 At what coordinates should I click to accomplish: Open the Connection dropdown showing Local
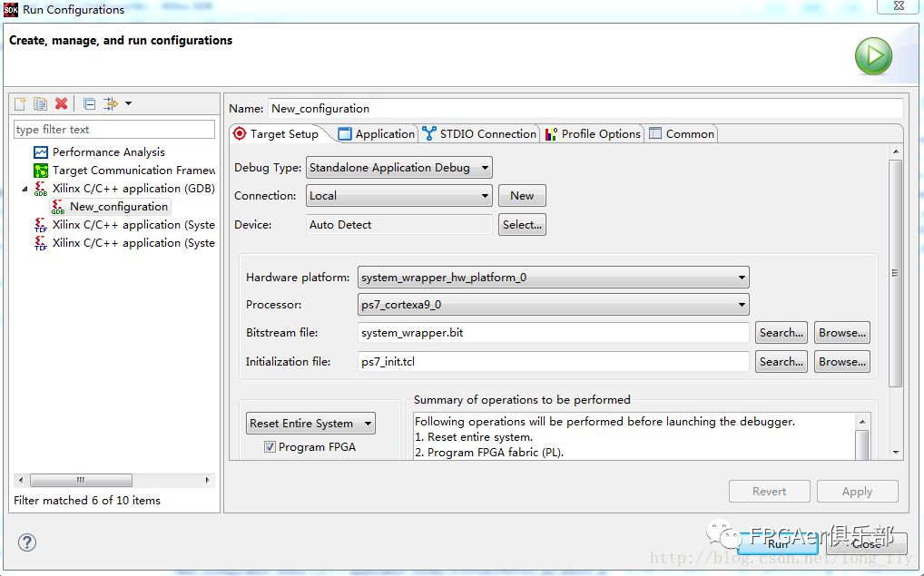point(399,196)
